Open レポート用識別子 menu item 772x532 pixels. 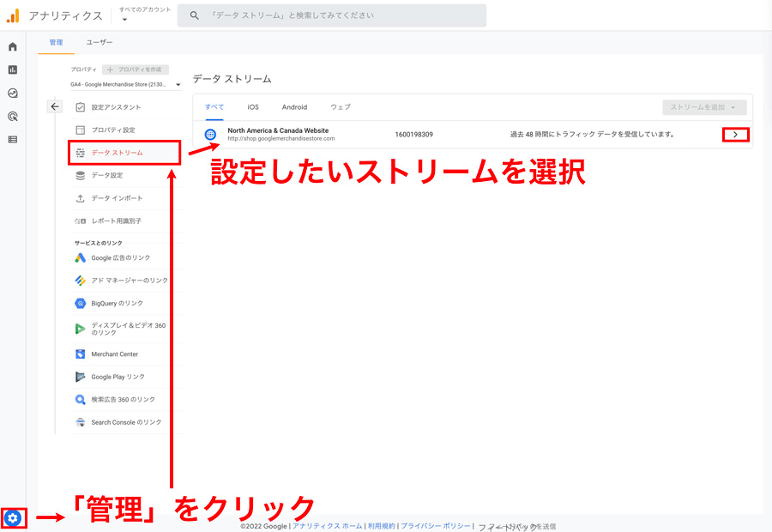pos(127,221)
